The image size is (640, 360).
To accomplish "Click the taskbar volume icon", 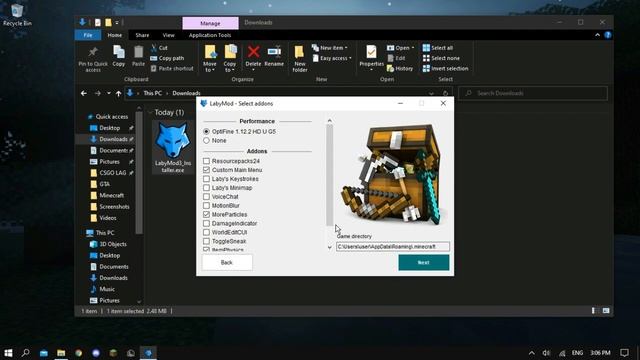I will coord(547,353).
